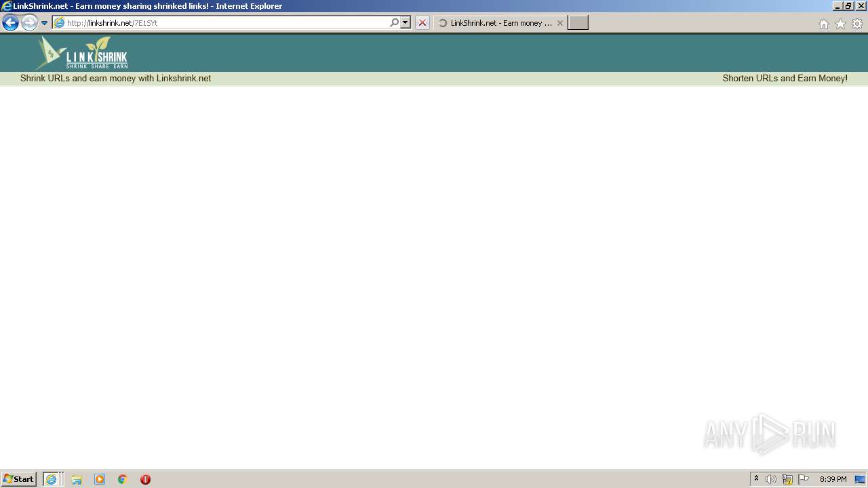Open Windows Explorer folder in taskbar

(77, 479)
